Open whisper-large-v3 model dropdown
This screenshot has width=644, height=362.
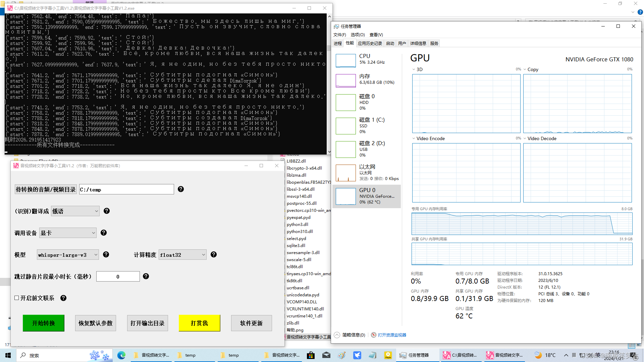point(68,255)
